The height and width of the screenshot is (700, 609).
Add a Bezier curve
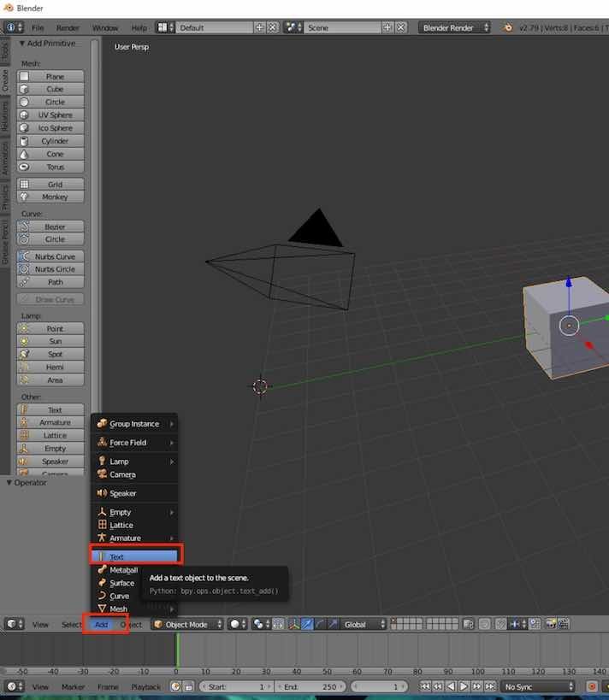[x=50, y=226]
